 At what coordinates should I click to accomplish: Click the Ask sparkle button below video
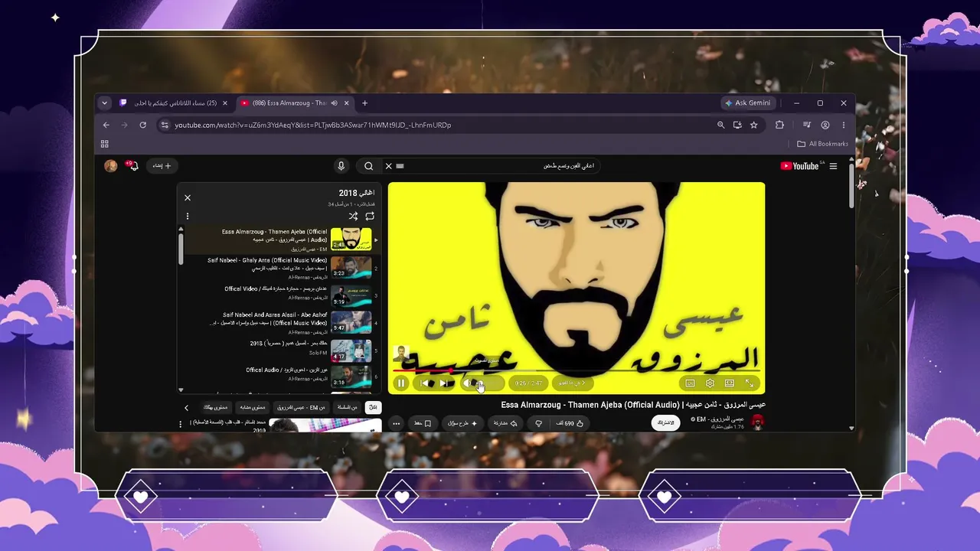click(462, 423)
